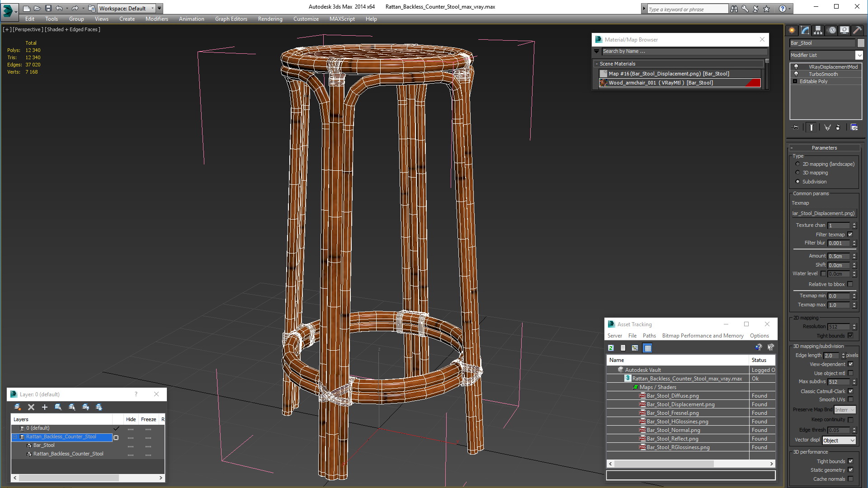Open the Modifier List dropdown
The image size is (868, 488).
pyautogui.click(x=859, y=55)
